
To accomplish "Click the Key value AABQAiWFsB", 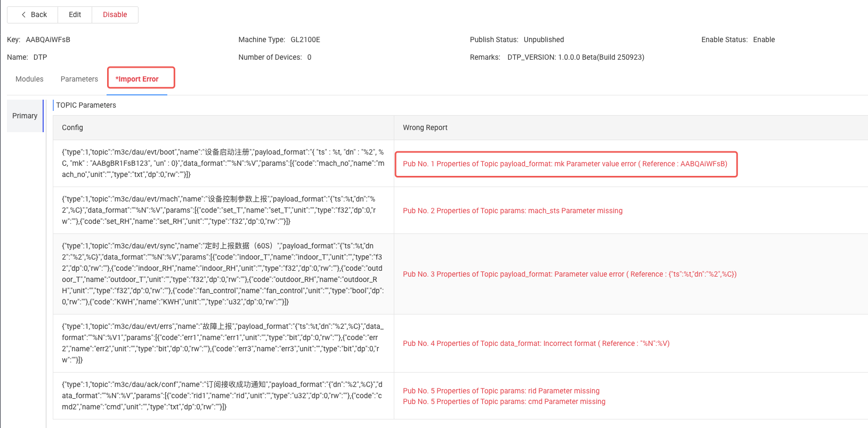I will pos(48,39).
